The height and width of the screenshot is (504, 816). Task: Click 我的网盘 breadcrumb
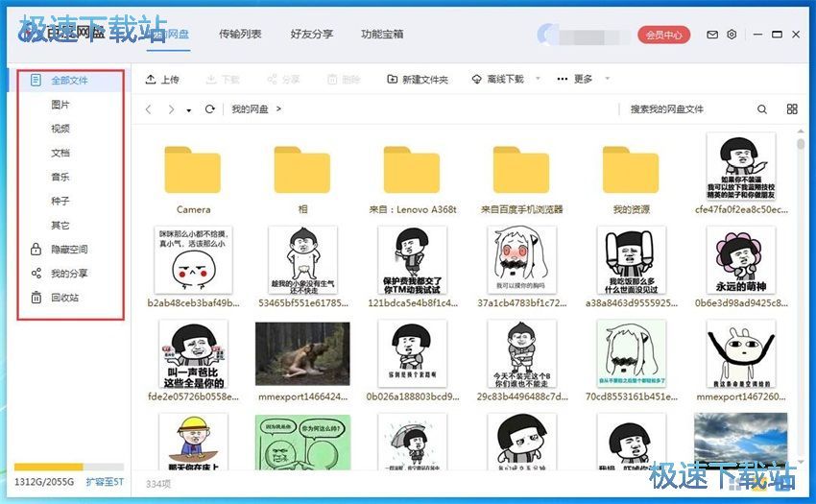point(250,108)
